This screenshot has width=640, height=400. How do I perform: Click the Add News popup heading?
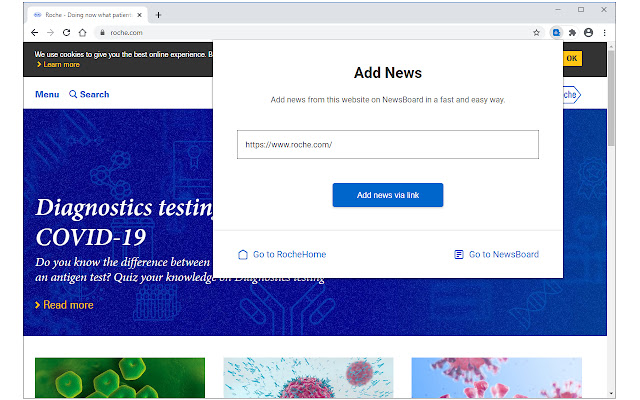388,73
